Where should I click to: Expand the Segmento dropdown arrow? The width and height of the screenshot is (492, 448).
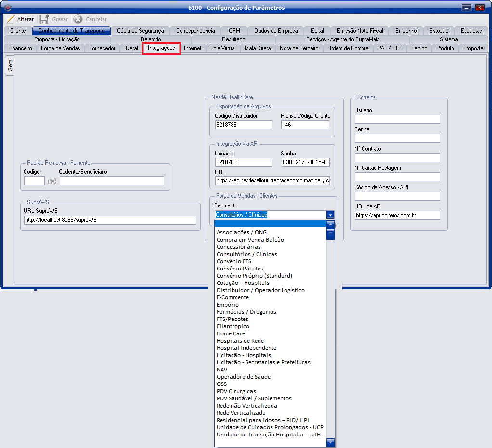pyautogui.click(x=330, y=215)
